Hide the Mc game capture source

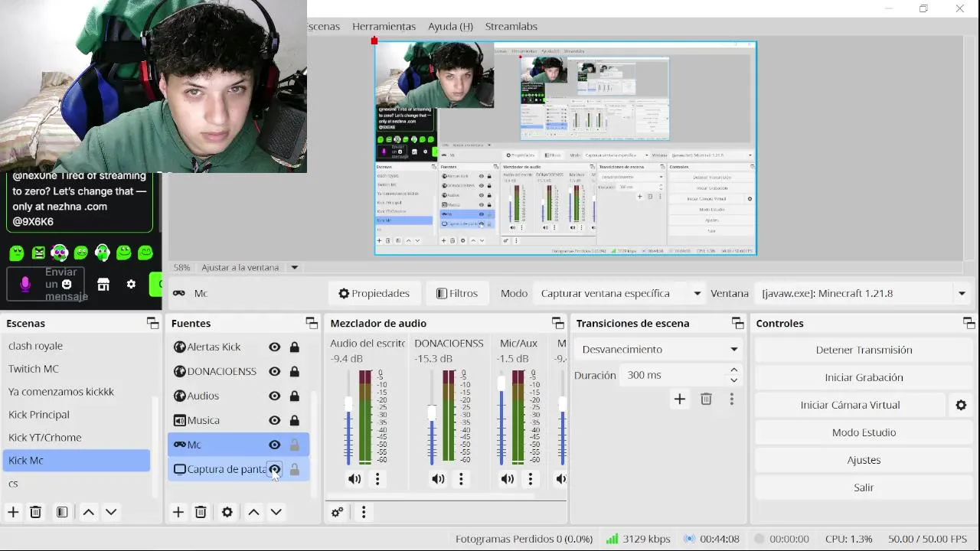pos(274,445)
